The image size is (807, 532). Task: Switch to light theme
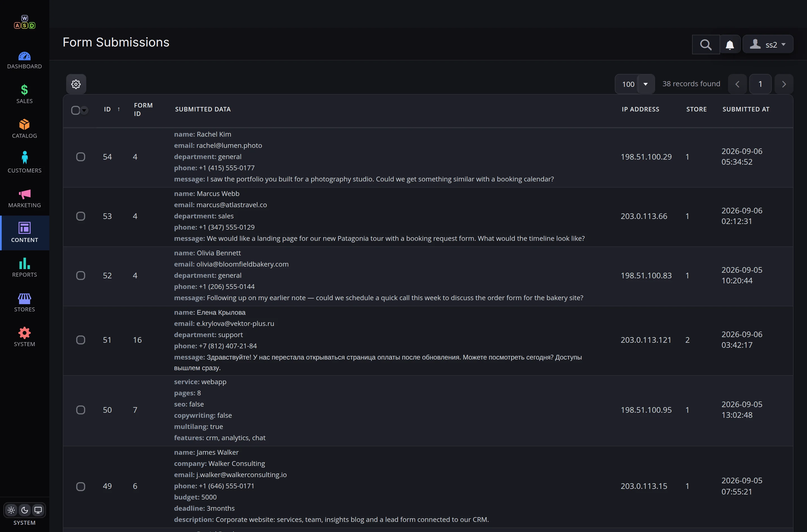[x=11, y=510]
